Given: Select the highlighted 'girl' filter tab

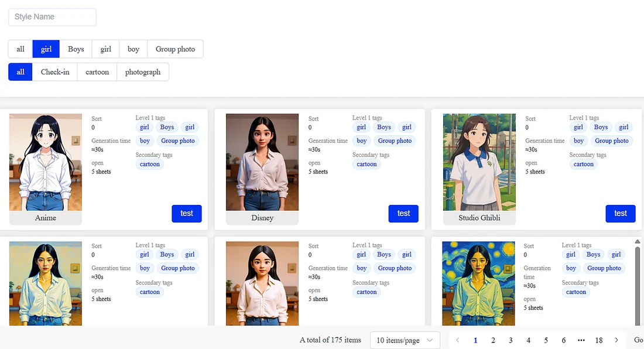Looking at the screenshot, I should point(46,49).
